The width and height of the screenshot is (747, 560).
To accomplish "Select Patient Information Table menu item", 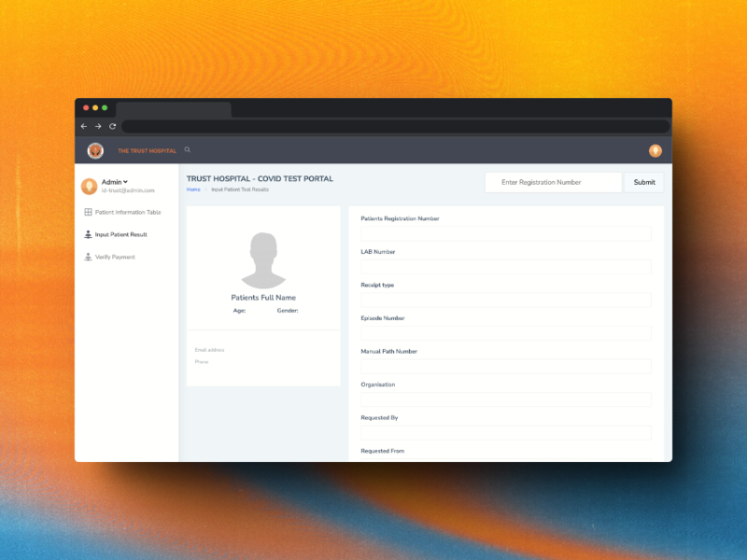I will (x=128, y=212).
